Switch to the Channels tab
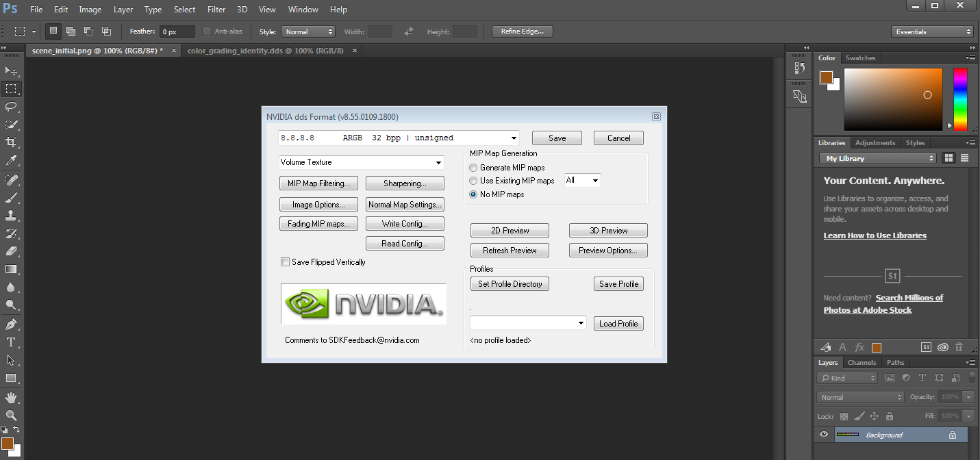This screenshot has width=980, height=460. point(862,362)
